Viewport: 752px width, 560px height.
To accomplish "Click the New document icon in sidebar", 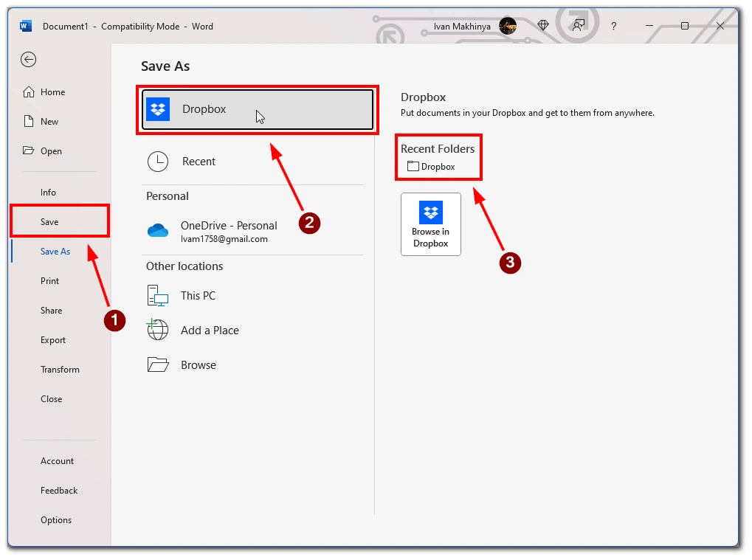I will pyautogui.click(x=29, y=121).
